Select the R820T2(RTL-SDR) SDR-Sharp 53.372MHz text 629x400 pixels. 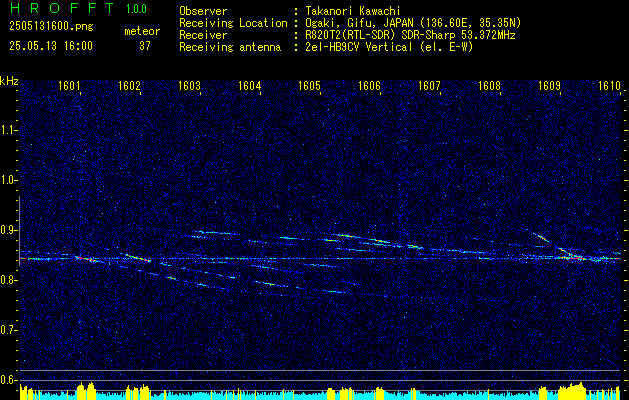point(410,35)
